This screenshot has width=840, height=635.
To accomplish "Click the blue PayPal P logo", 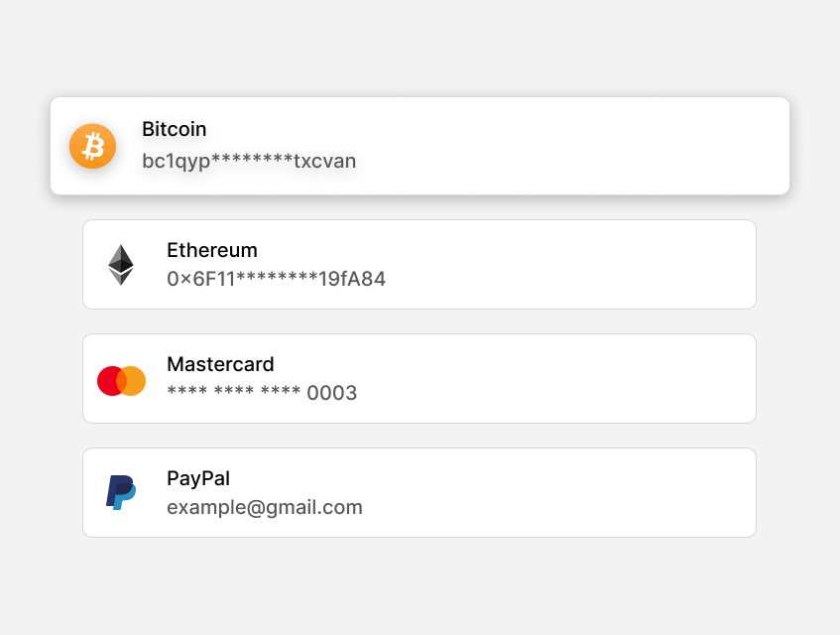I will tap(121, 492).
